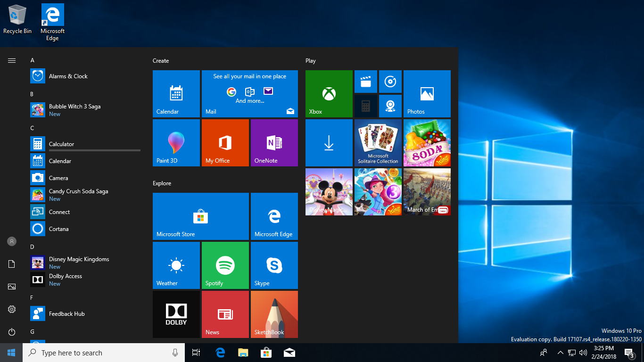Open the Microsoft Store tile
644x362 pixels.
pos(201,216)
